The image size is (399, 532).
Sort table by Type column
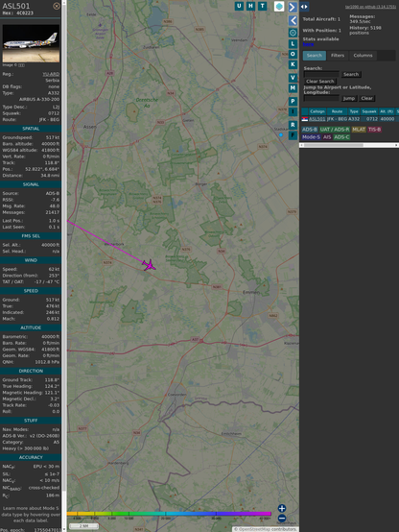(354, 111)
